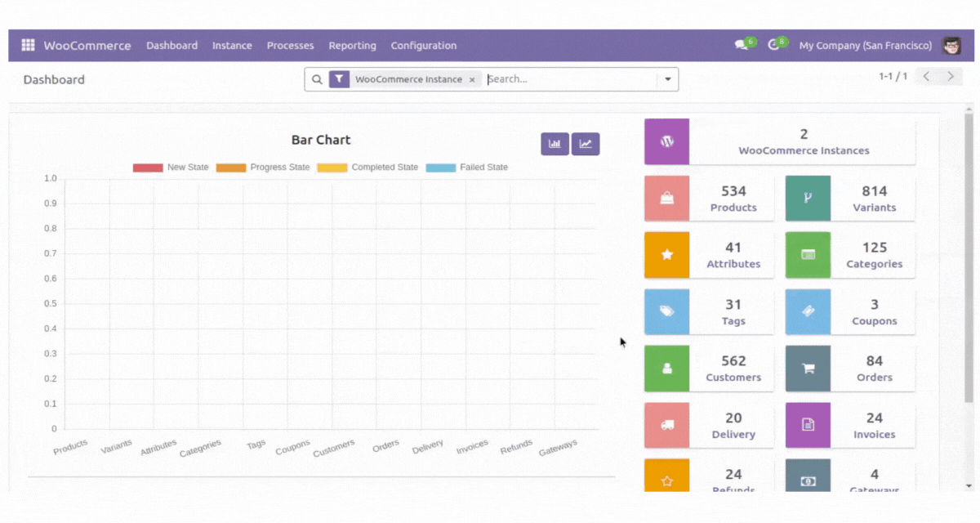Click into the Search input field

pos(570,79)
